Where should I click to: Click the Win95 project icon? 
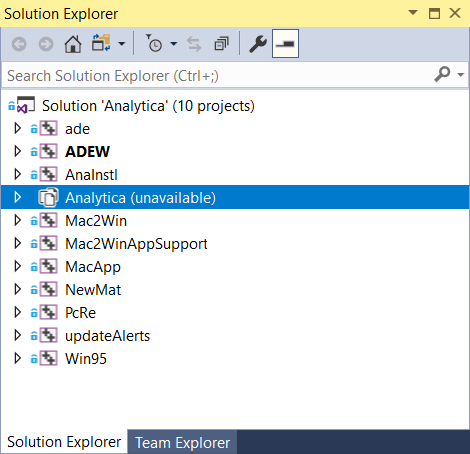pyautogui.click(x=49, y=358)
